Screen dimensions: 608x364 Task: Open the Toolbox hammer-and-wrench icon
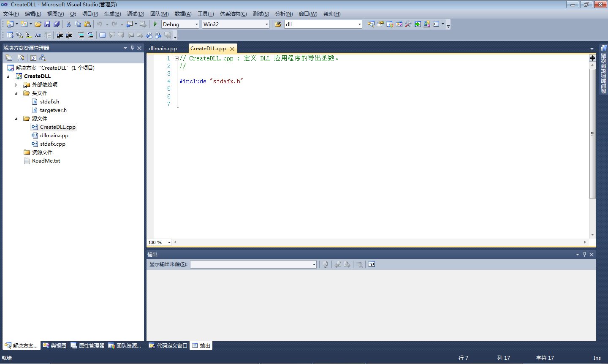(408, 24)
